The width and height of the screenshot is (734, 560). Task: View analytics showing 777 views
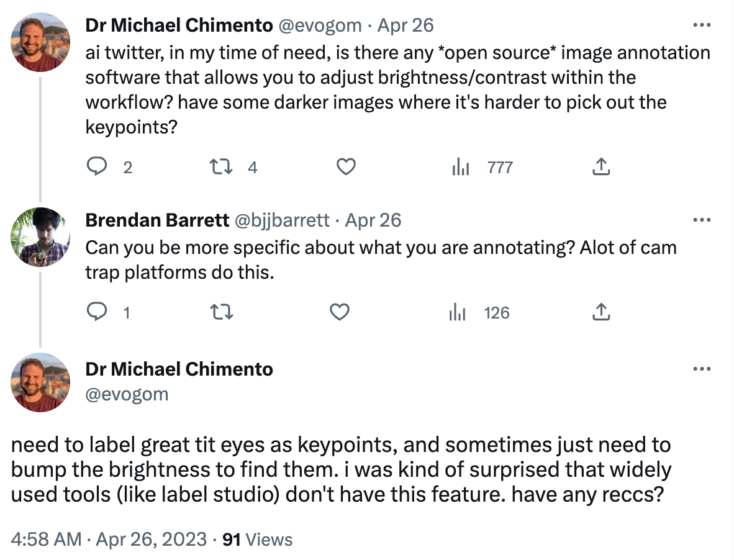click(x=461, y=166)
